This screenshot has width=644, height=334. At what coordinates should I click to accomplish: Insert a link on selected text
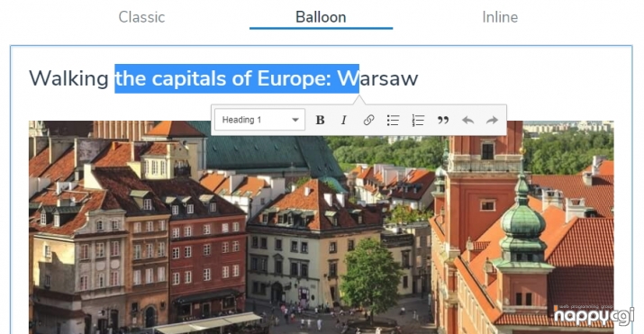point(368,120)
